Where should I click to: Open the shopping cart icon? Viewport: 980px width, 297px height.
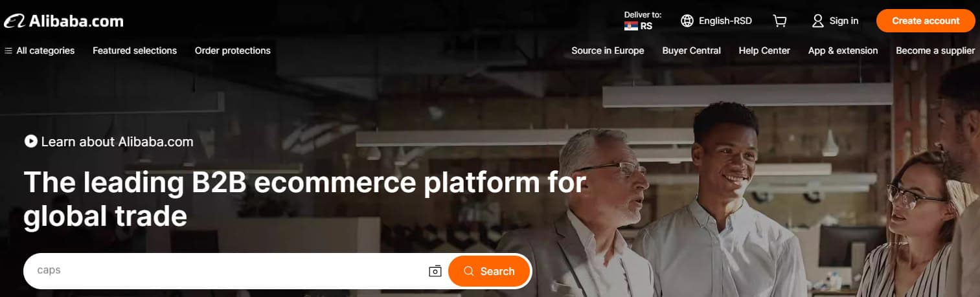coord(780,21)
